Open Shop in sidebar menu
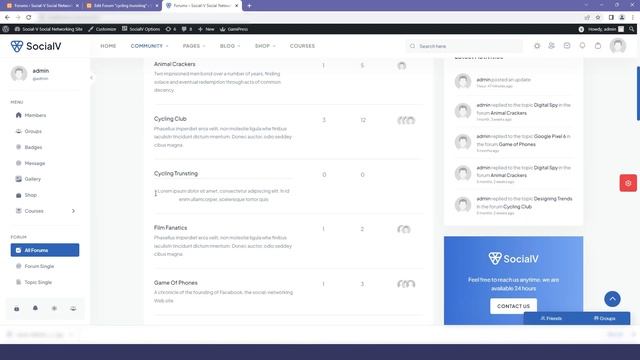 click(x=31, y=195)
